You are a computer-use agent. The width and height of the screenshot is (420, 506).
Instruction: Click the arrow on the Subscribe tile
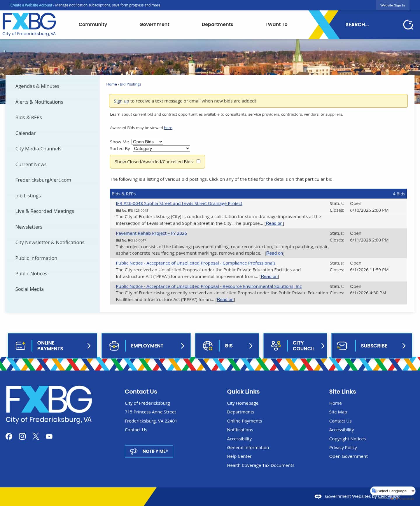[x=404, y=346]
